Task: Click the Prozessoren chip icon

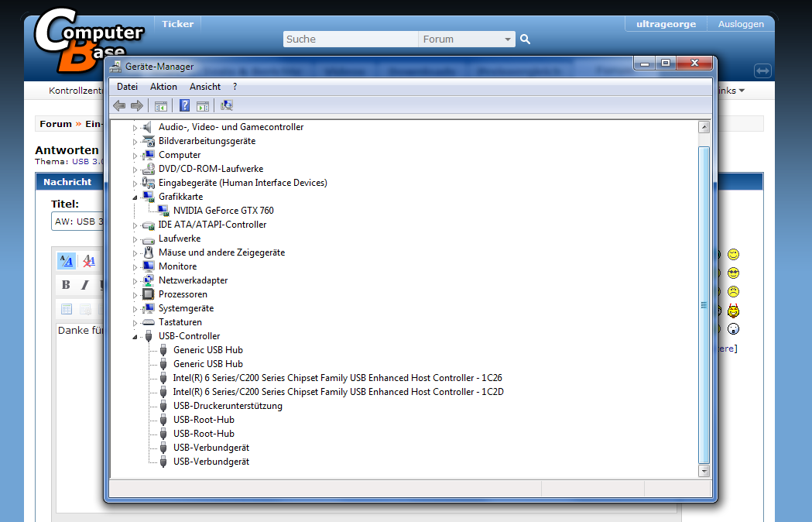Action: (148, 294)
